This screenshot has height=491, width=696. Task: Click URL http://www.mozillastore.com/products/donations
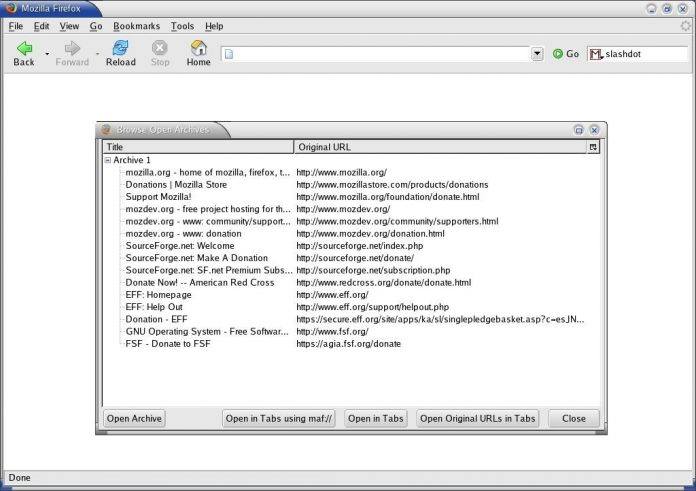[x=392, y=185]
